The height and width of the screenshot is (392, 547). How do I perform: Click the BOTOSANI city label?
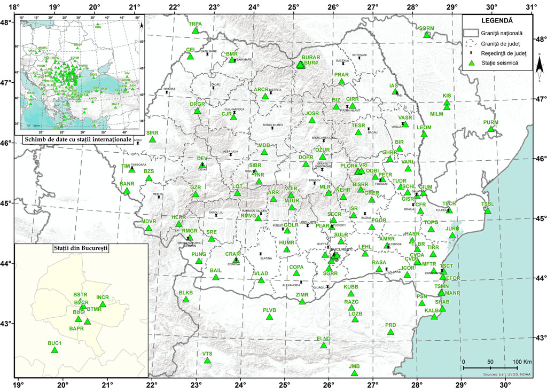click(x=360, y=55)
